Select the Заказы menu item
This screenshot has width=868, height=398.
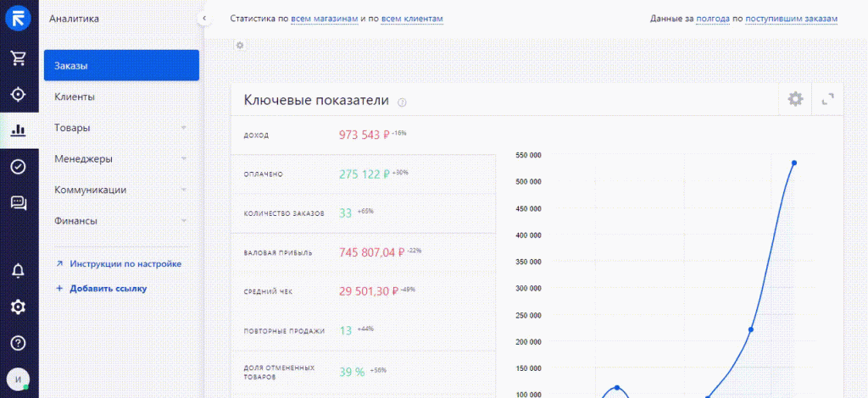pyautogui.click(x=121, y=65)
